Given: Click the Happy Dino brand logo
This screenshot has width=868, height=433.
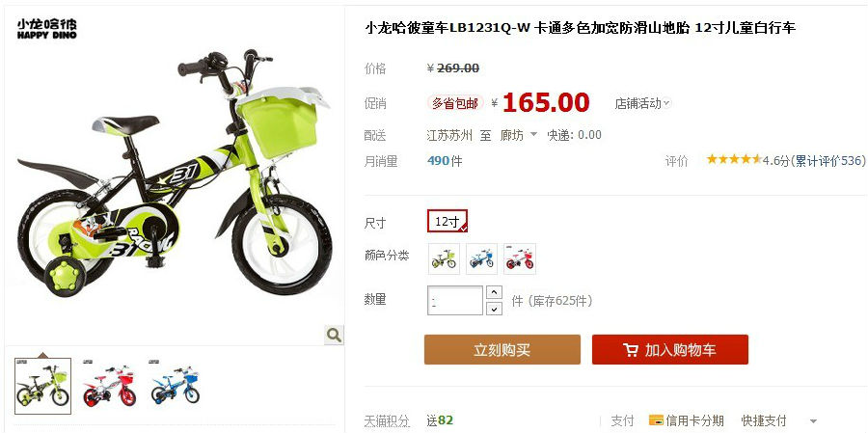Looking at the screenshot, I should tap(46, 29).
